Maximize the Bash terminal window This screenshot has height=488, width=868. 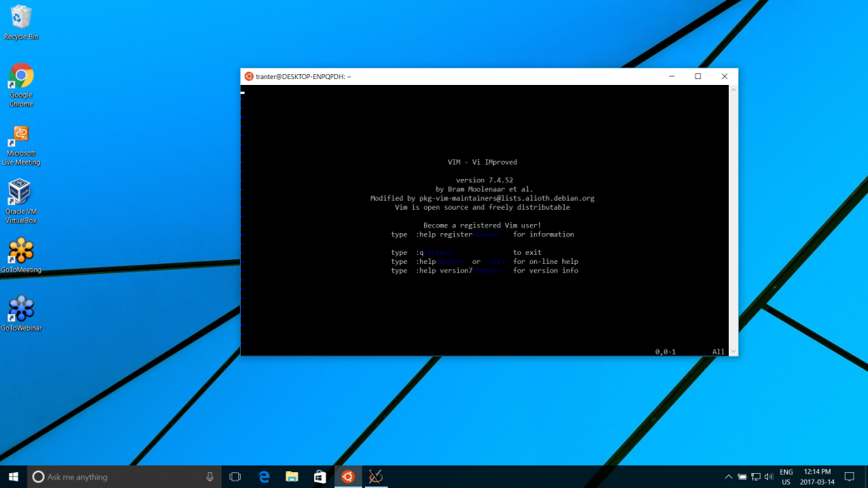click(698, 77)
